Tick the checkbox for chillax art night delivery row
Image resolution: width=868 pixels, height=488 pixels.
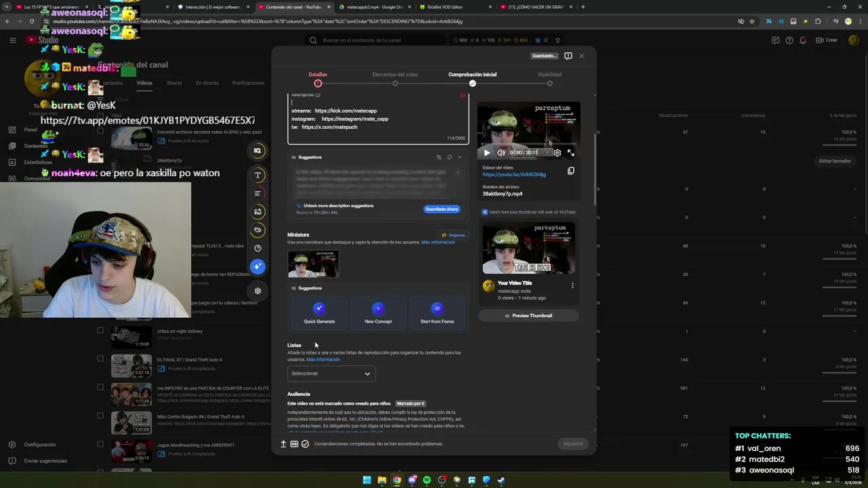coord(100,331)
